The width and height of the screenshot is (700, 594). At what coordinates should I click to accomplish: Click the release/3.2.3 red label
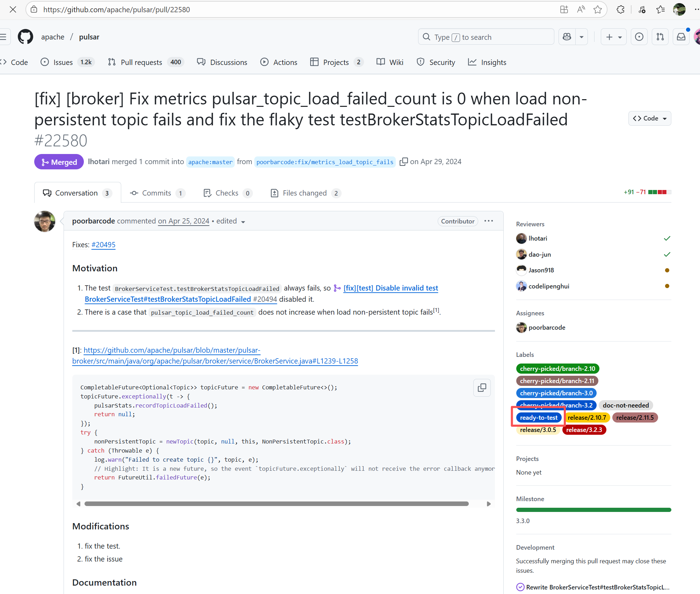coord(584,430)
